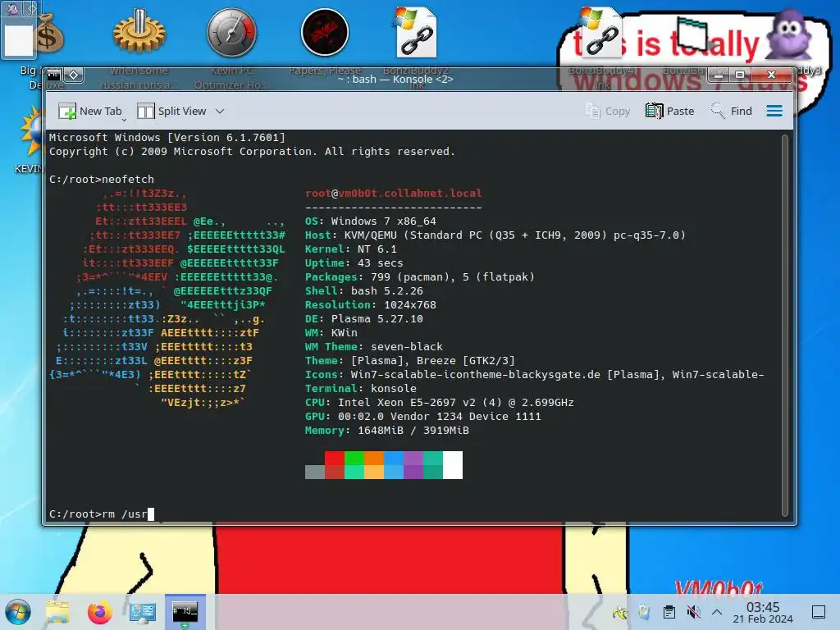Click the white color block in neofetch
840x630 pixels.
(453, 465)
